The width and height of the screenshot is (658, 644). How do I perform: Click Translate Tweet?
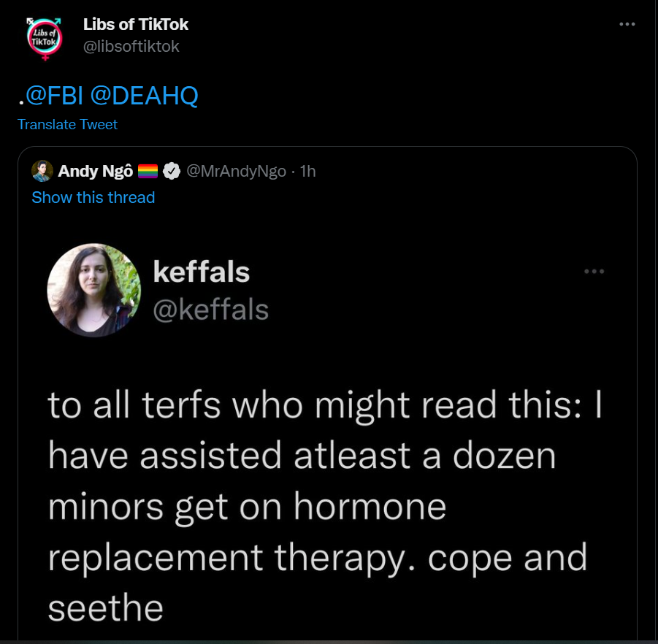click(67, 124)
